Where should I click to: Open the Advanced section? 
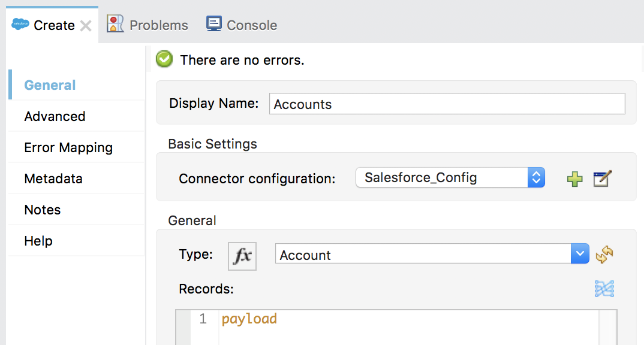click(x=77, y=116)
